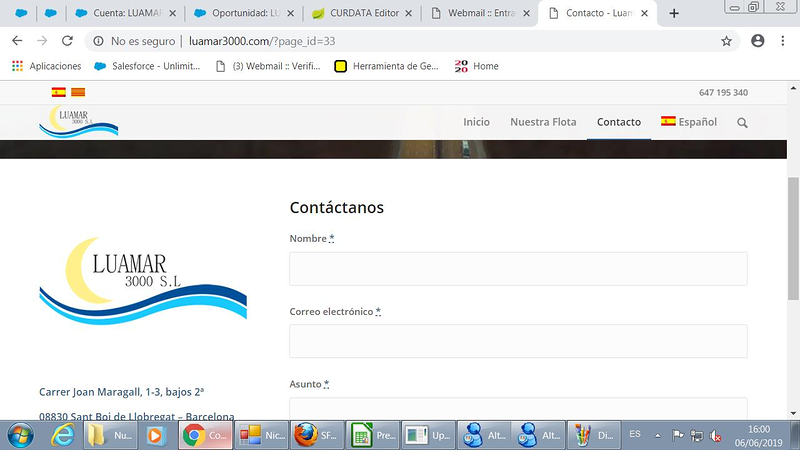
Task: Reload the page with the refresh icon
Action: [x=67, y=41]
